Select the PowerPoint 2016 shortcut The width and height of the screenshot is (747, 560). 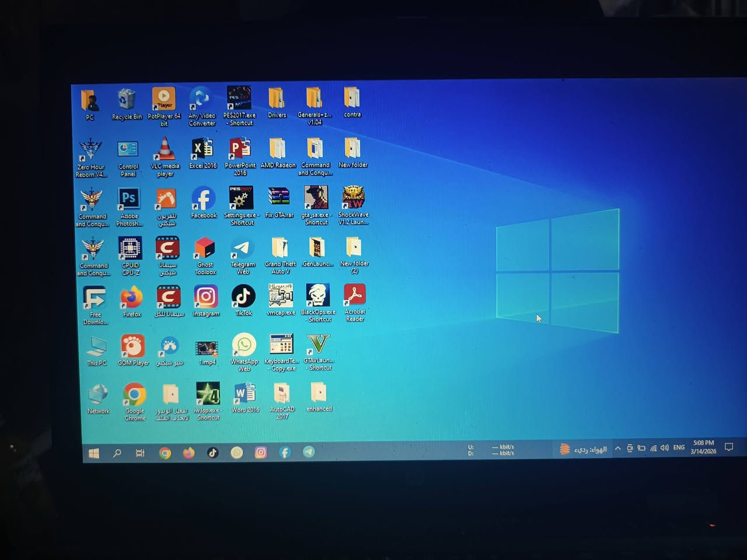(x=240, y=149)
